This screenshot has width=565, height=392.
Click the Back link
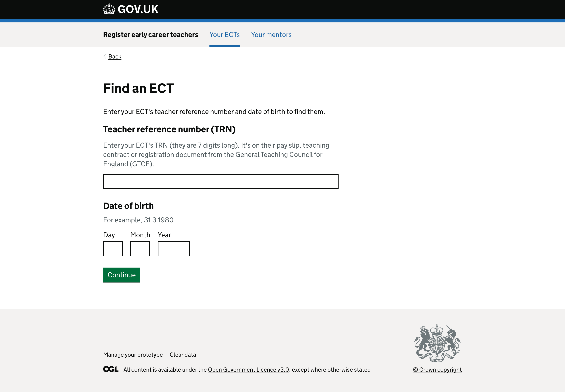(115, 56)
